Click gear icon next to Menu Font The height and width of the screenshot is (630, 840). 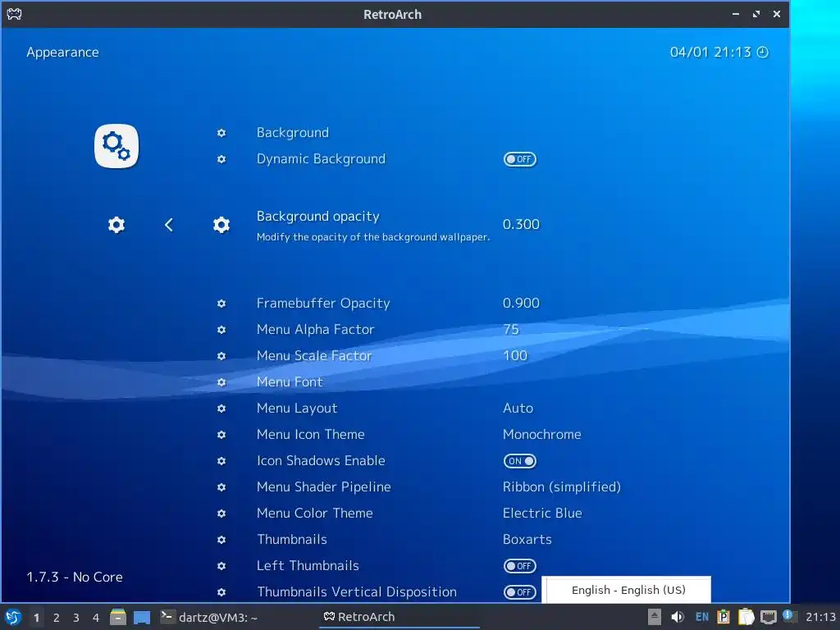221,382
